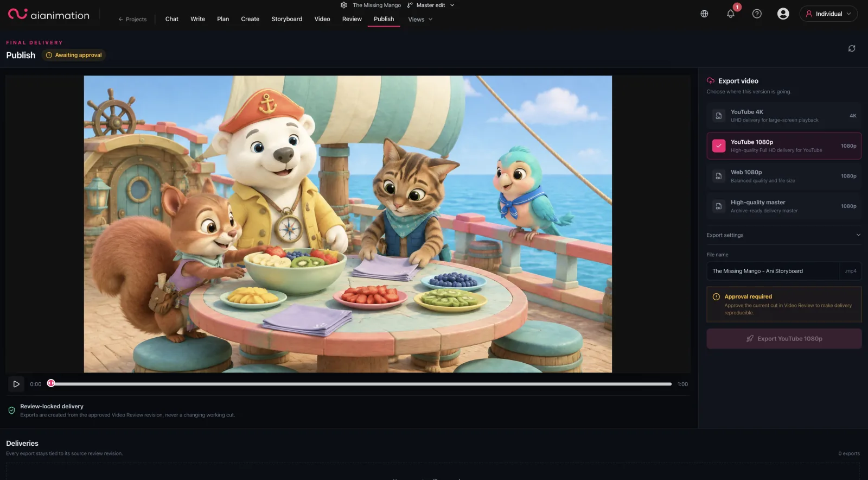Switch to the Storyboard tab
Screen dimensions: 868x480
287,19
